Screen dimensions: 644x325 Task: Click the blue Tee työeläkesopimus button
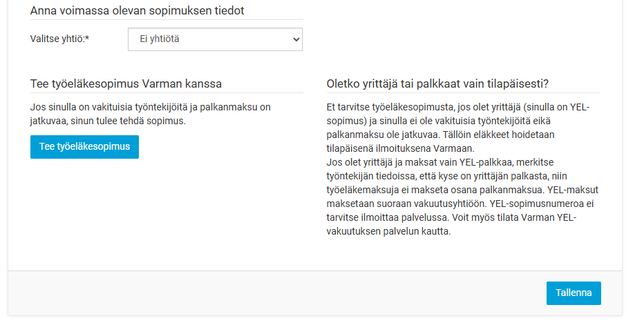tap(84, 147)
